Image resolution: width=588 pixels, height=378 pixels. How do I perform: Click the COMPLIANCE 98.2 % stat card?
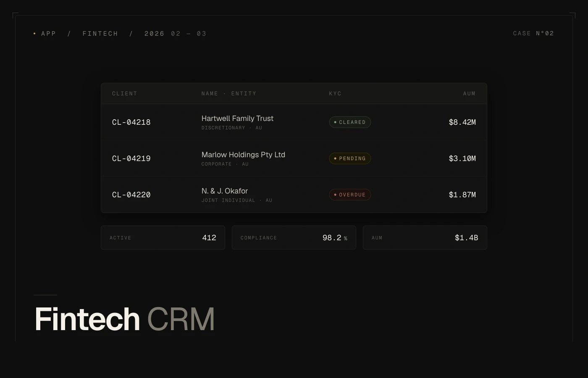(294, 238)
